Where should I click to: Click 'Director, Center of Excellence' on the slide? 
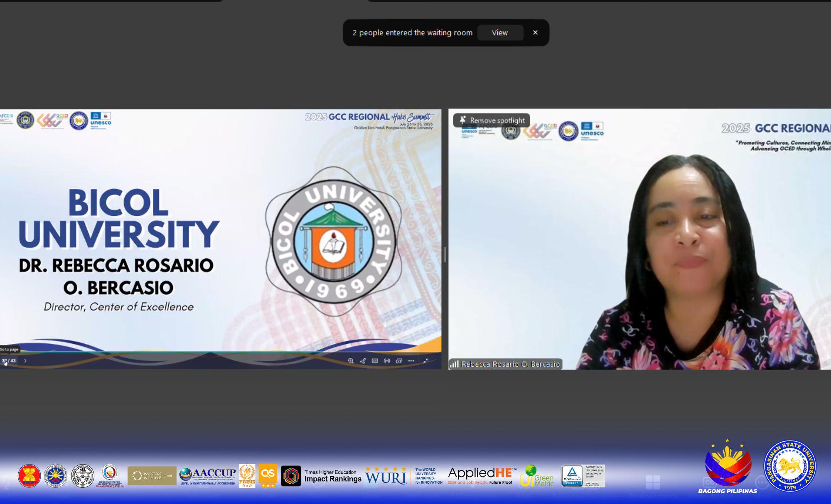(x=119, y=307)
